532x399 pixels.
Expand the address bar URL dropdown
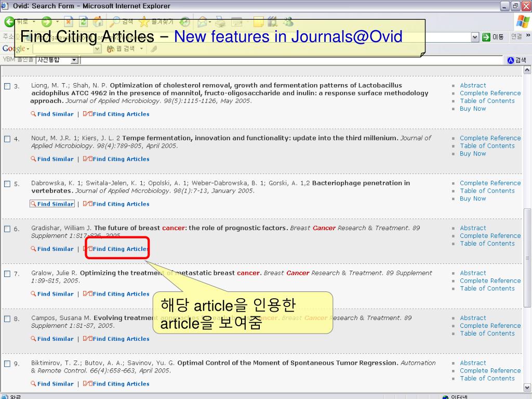click(x=475, y=37)
